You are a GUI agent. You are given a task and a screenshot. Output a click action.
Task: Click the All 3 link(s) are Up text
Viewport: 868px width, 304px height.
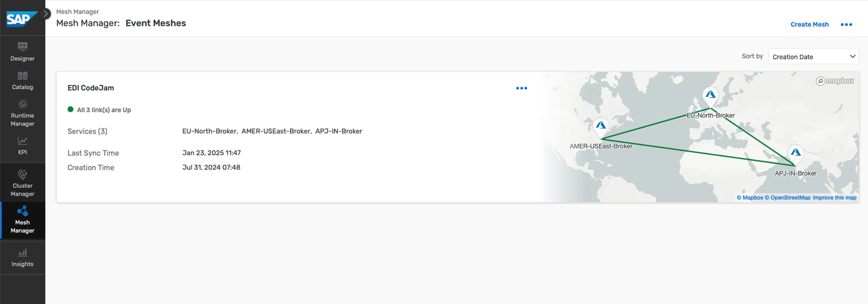click(x=104, y=110)
